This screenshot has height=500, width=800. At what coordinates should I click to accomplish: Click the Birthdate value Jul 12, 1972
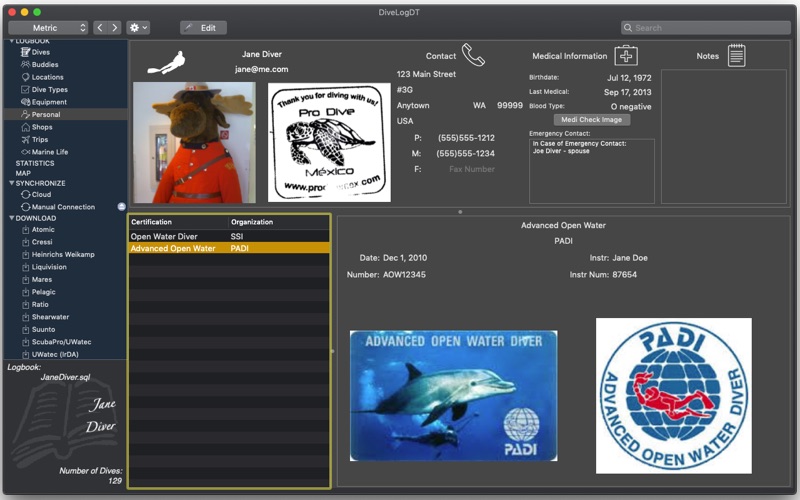(629, 78)
